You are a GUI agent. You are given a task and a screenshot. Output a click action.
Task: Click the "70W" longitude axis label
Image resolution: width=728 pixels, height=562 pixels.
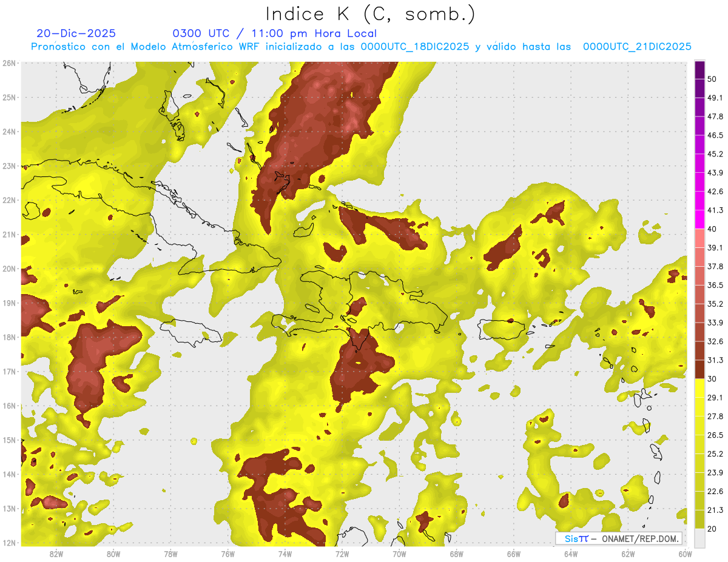(399, 554)
